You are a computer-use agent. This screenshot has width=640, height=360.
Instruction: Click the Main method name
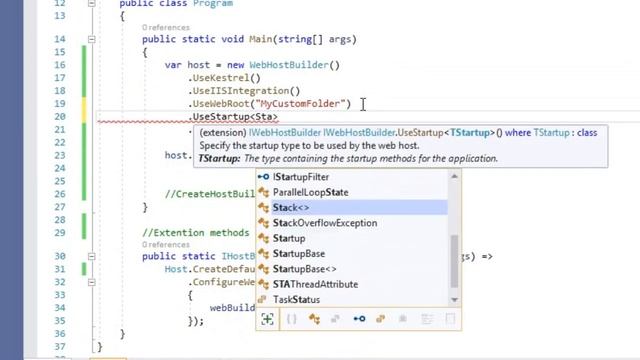(260, 39)
